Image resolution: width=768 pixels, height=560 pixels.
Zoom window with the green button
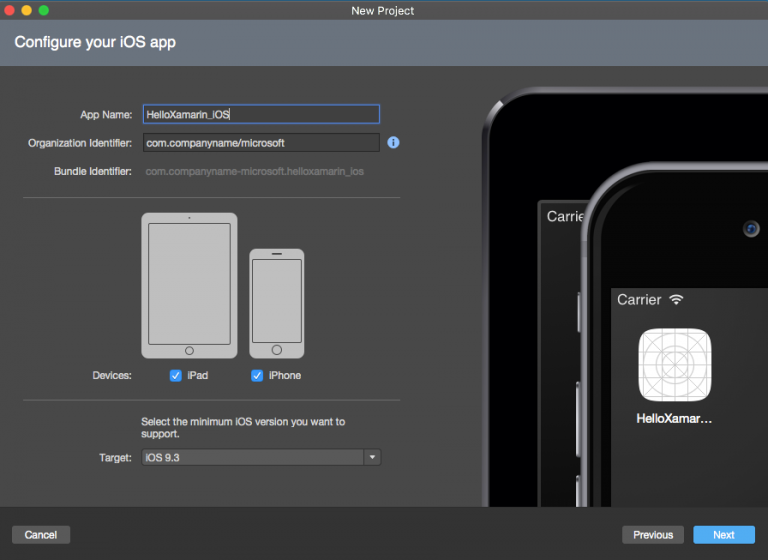pyautogui.click(x=44, y=10)
